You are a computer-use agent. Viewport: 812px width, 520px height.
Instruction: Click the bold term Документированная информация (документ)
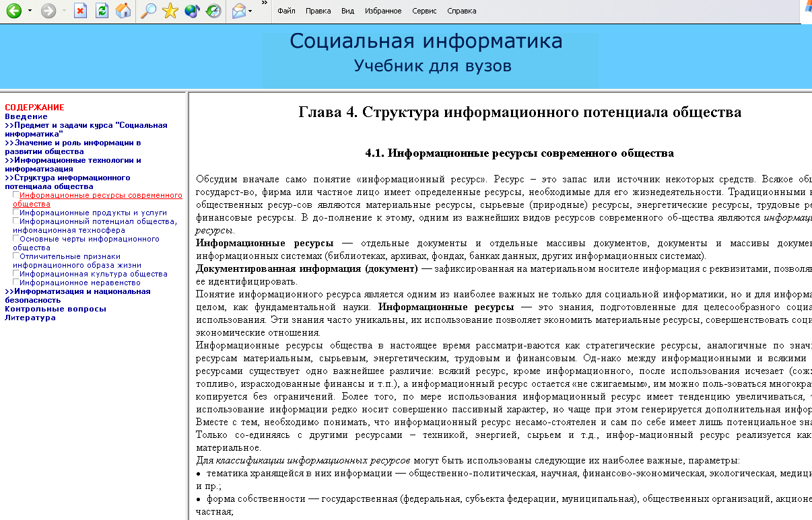(x=307, y=268)
